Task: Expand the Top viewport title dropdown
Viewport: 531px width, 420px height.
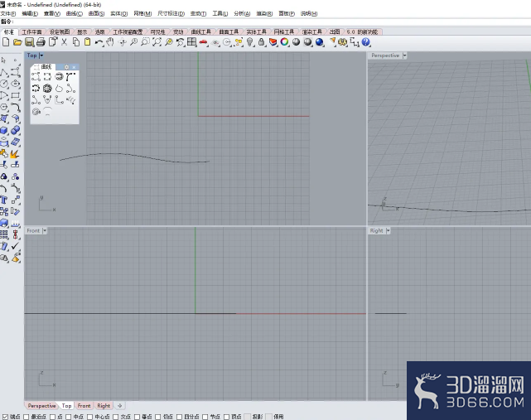Action: click(x=41, y=56)
